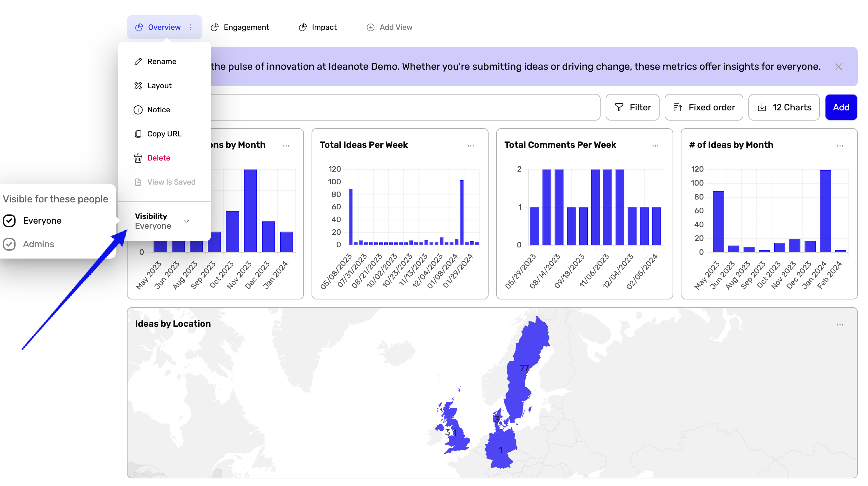Click the blue Add button
The image size is (868, 486).
[841, 107]
